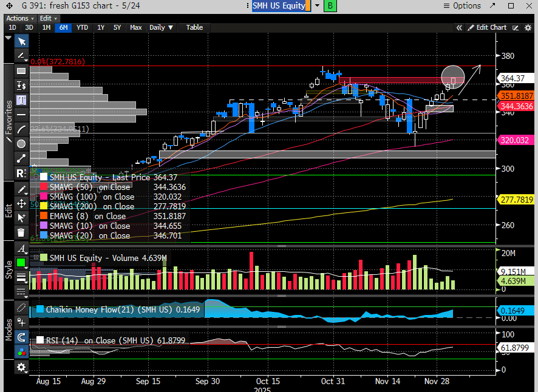
Task: Click the SMAVG (20) blue legend swatch
Action: (44, 235)
